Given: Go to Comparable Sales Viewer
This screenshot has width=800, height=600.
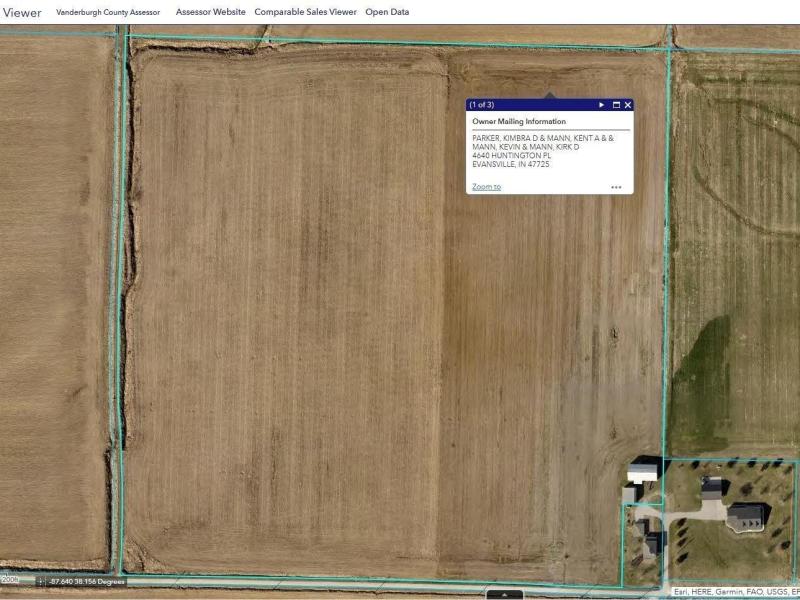Looking at the screenshot, I should tap(305, 12).
